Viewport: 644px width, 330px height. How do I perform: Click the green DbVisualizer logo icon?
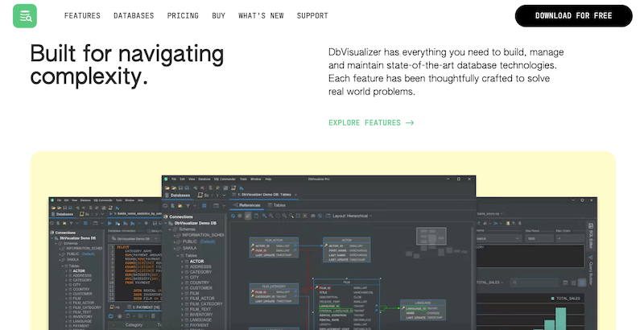[x=25, y=16]
